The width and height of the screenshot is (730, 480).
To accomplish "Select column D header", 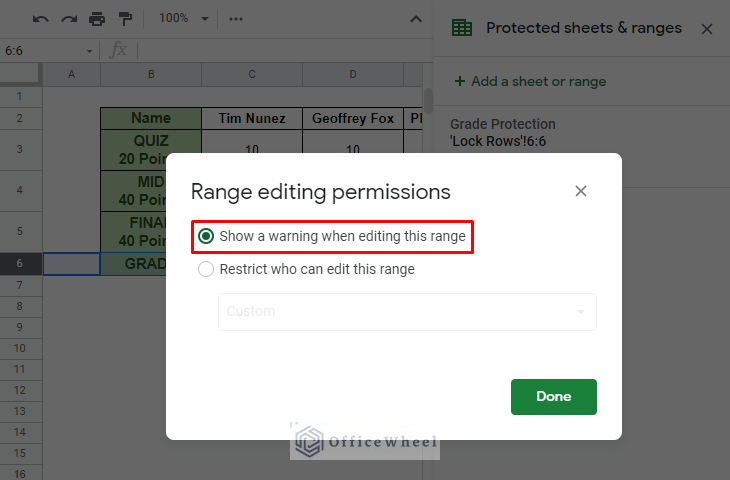I will pyautogui.click(x=353, y=74).
